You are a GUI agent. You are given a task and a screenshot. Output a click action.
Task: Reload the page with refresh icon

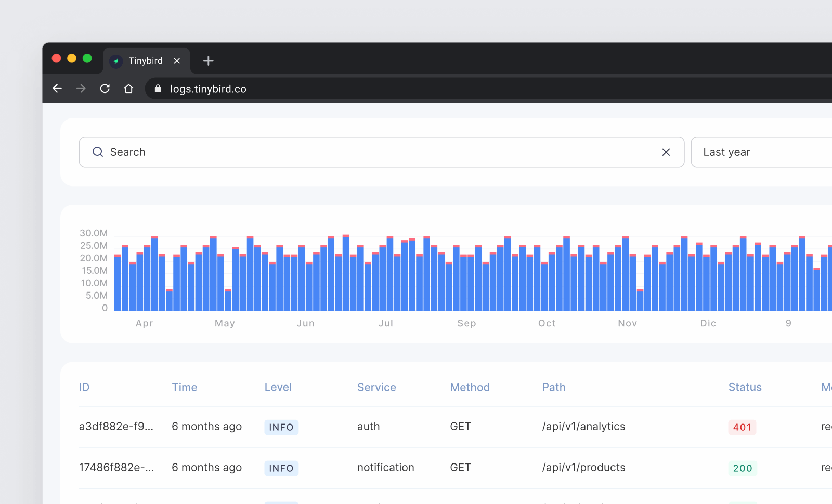click(105, 89)
